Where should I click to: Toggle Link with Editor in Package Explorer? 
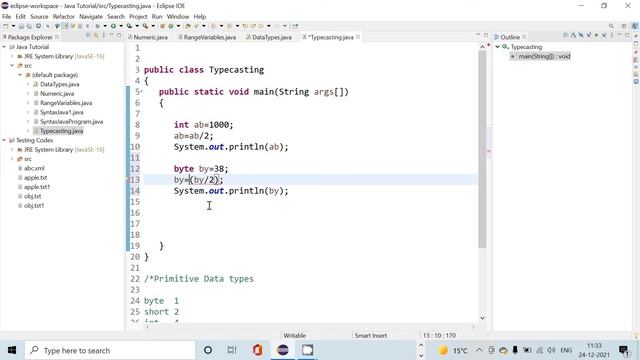tap(96, 36)
